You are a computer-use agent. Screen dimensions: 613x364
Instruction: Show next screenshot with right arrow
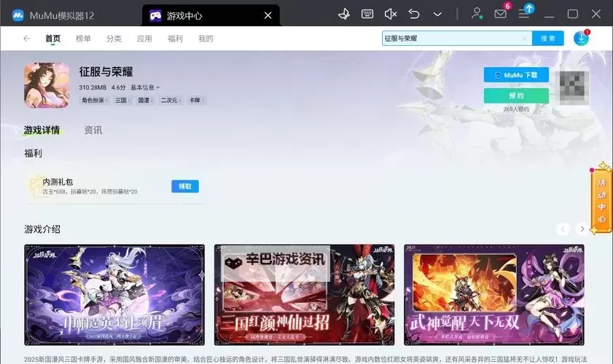coord(582,229)
